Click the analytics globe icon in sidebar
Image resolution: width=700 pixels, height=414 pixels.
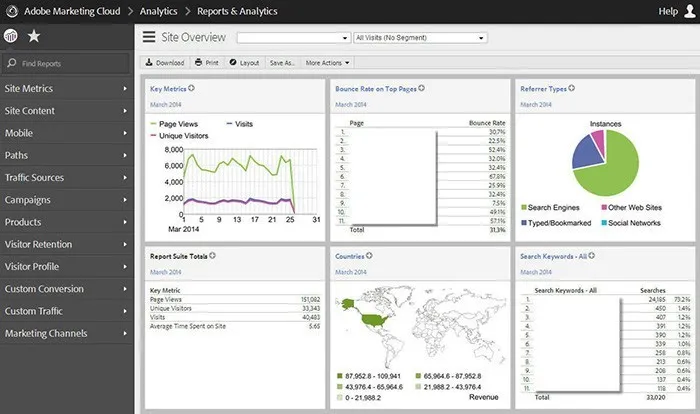click(x=12, y=37)
